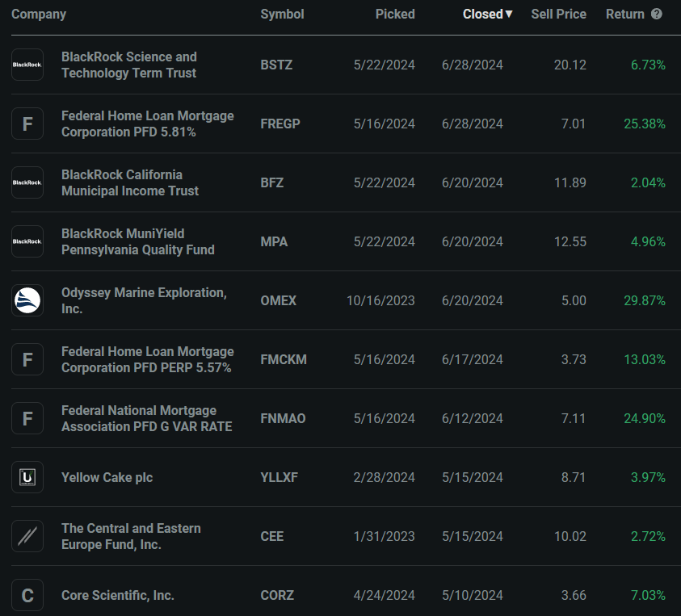Image resolution: width=681 pixels, height=616 pixels.
Task: Click the F logo icon for FREGP
Action: click(27, 124)
